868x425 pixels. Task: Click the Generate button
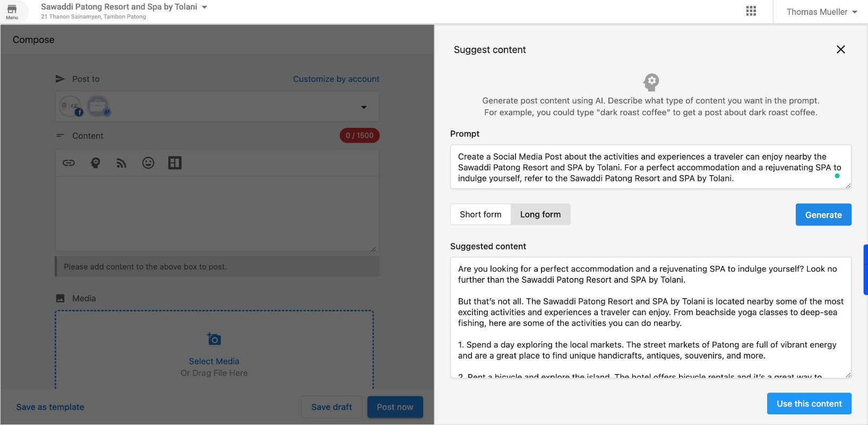click(x=823, y=215)
